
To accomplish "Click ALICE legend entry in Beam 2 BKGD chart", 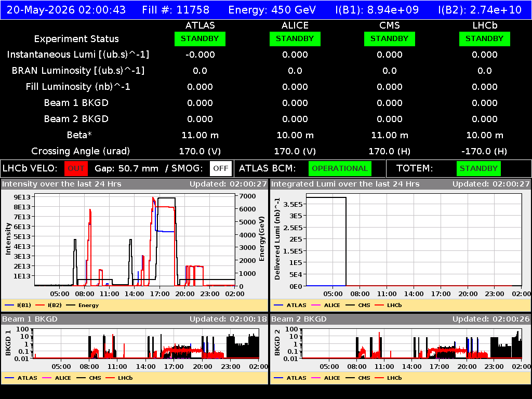I will (x=326, y=378).
